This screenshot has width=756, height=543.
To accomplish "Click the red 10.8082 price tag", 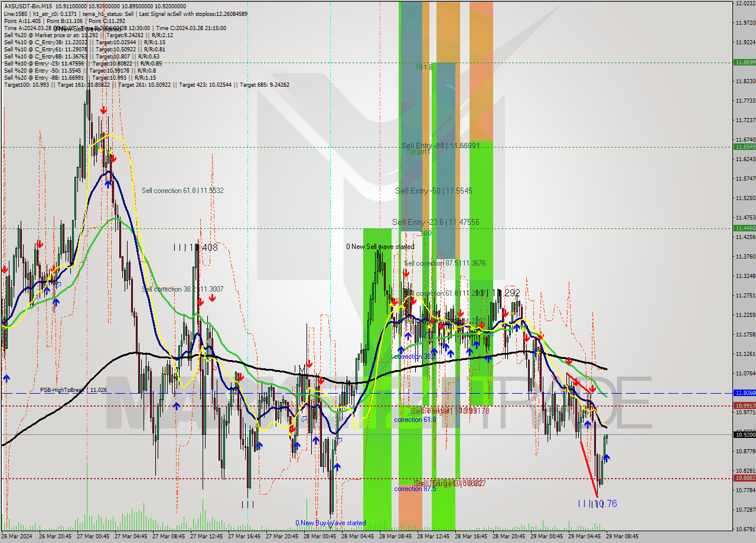I will coord(745,478).
